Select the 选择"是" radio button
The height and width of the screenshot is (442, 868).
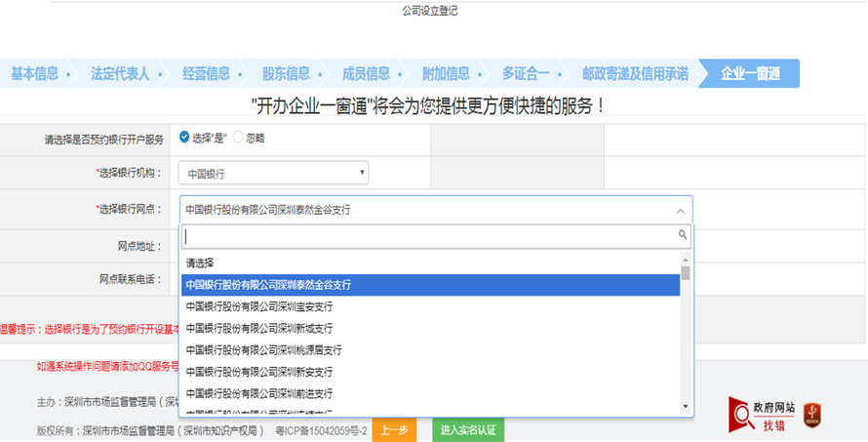pyautogui.click(x=184, y=138)
